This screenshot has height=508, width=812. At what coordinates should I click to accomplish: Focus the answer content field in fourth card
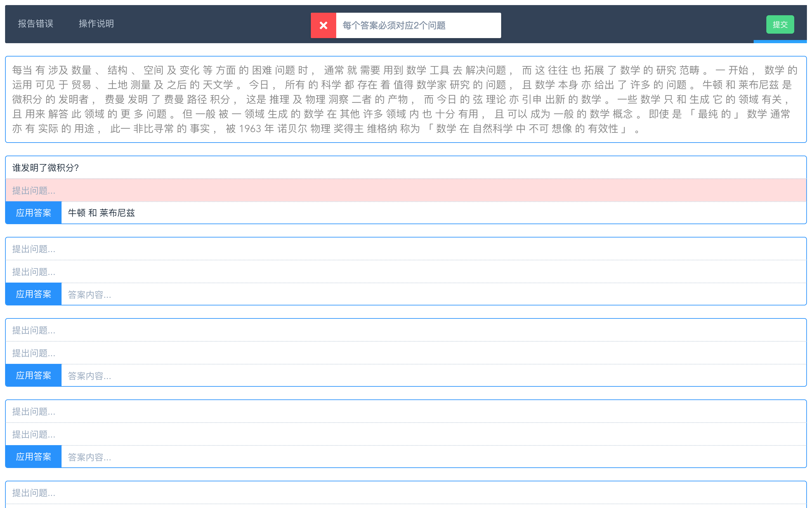(434, 457)
